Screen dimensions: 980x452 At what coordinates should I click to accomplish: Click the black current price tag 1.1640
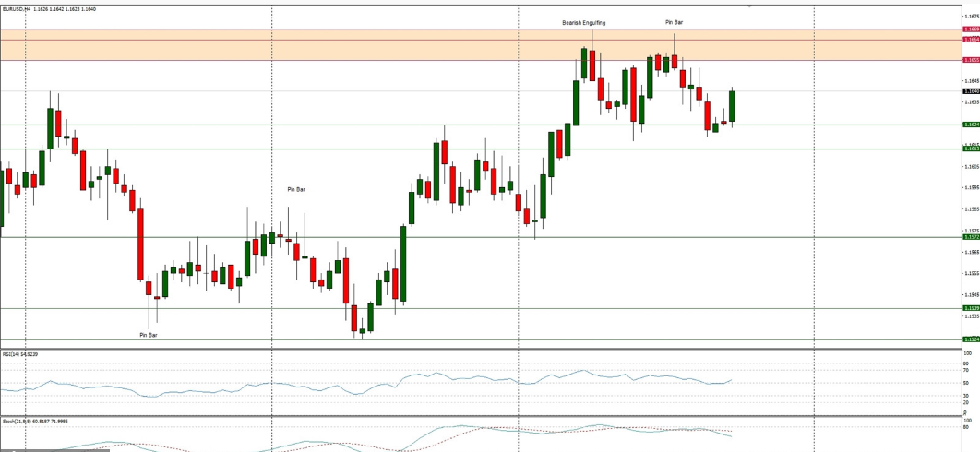click(971, 91)
